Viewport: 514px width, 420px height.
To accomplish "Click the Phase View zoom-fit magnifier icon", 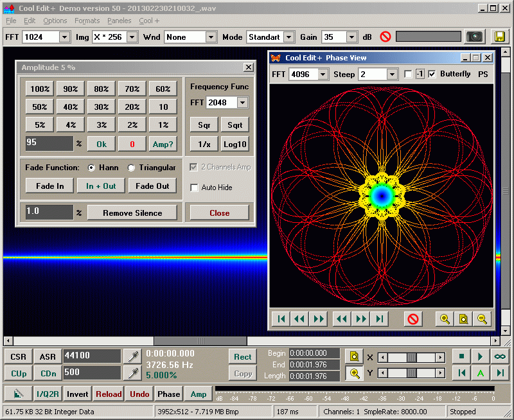I will coord(463,319).
